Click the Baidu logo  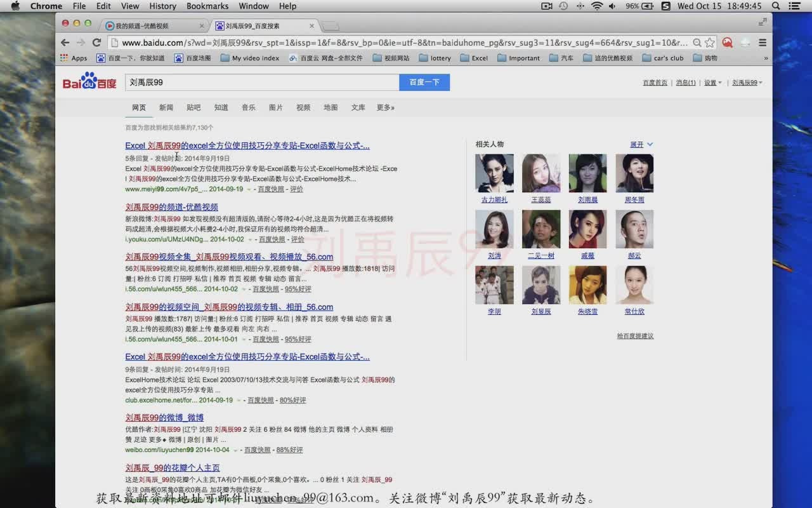(x=89, y=81)
